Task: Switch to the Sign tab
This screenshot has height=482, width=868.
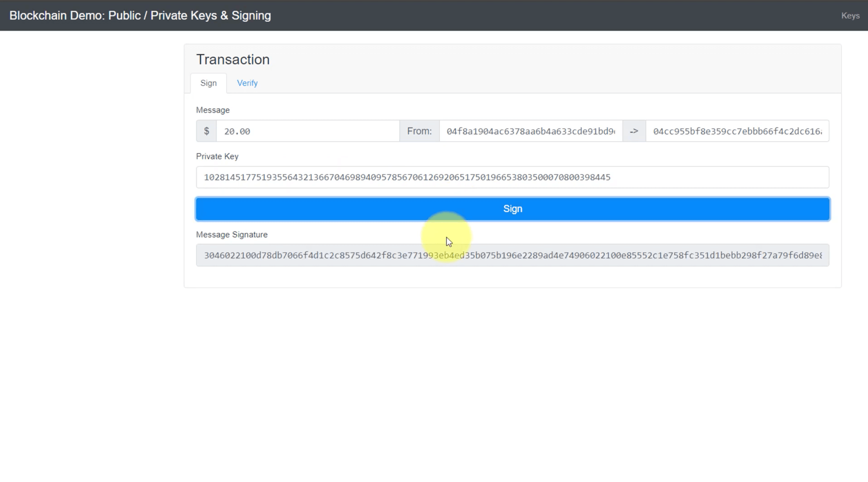Action: click(208, 83)
